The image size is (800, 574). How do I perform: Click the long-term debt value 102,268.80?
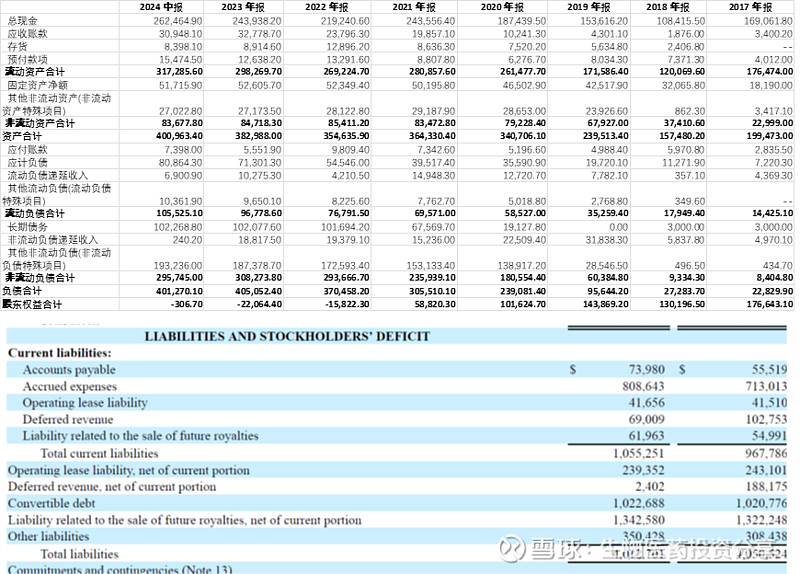(178, 227)
